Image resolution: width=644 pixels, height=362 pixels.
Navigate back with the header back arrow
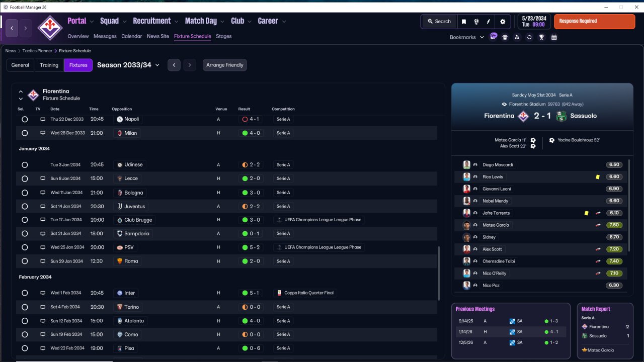click(x=12, y=28)
